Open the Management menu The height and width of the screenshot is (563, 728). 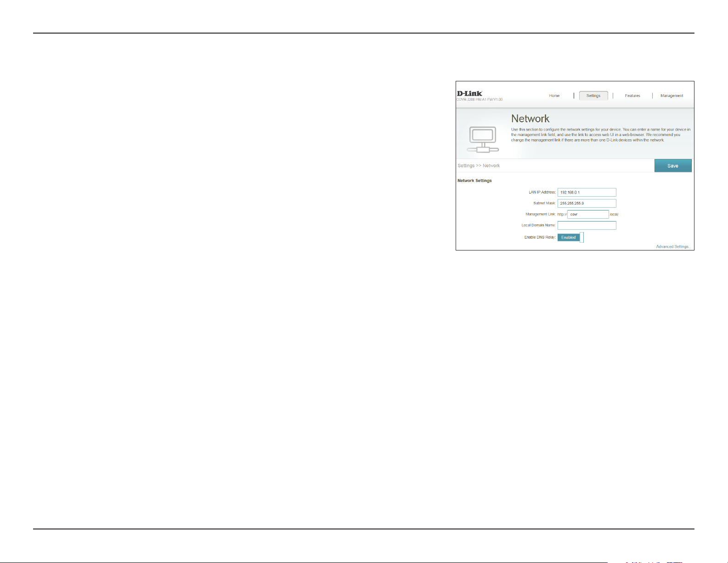pos(672,96)
